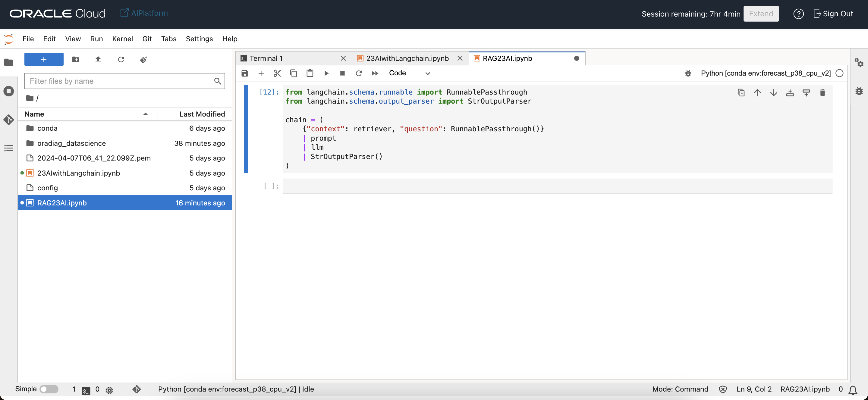
Task: Delete the selected cell with trash icon
Action: point(822,92)
